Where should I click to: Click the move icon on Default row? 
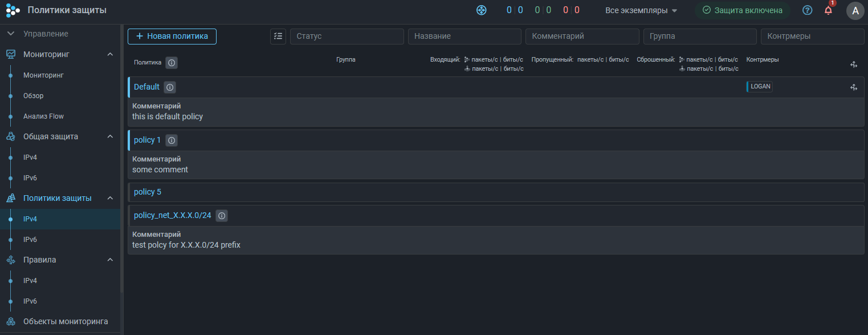click(x=854, y=87)
